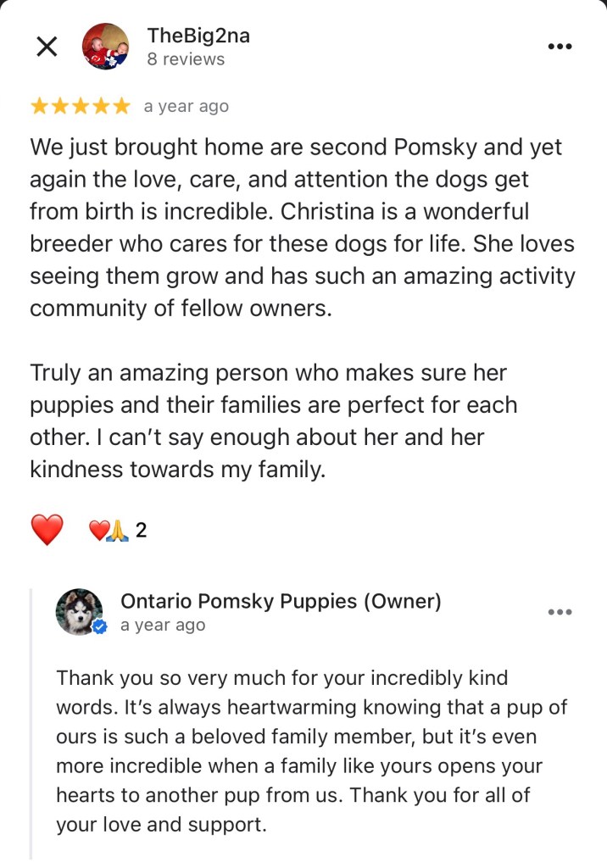Screen dimensions: 607x868
Task: Show the reaction count of 2
Action: pyautogui.click(x=141, y=531)
